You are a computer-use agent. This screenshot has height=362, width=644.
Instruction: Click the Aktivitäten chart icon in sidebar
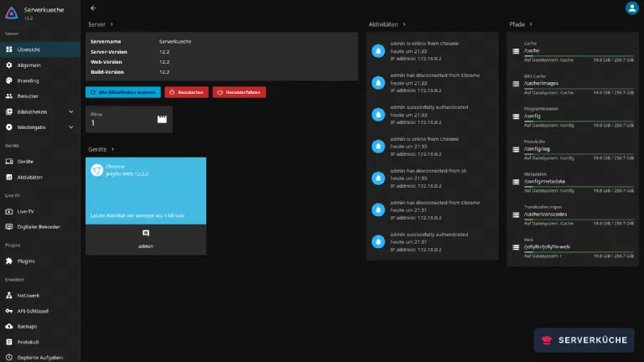click(x=9, y=178)
